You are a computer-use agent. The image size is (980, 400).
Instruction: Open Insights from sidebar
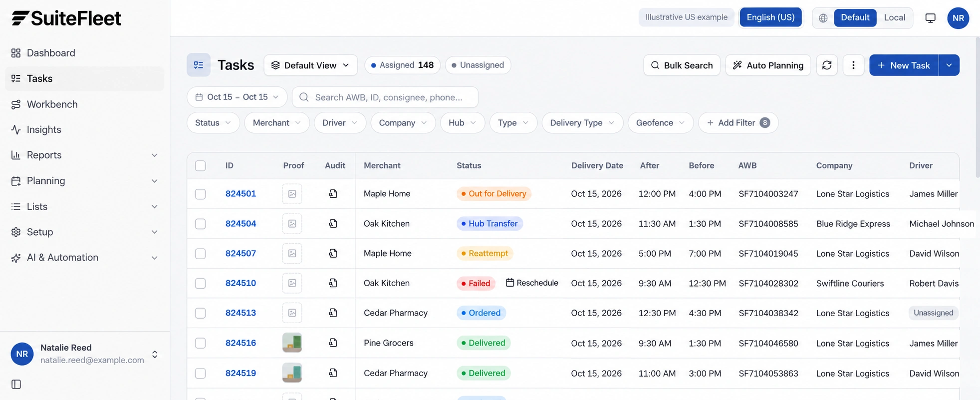coord(85,130)
